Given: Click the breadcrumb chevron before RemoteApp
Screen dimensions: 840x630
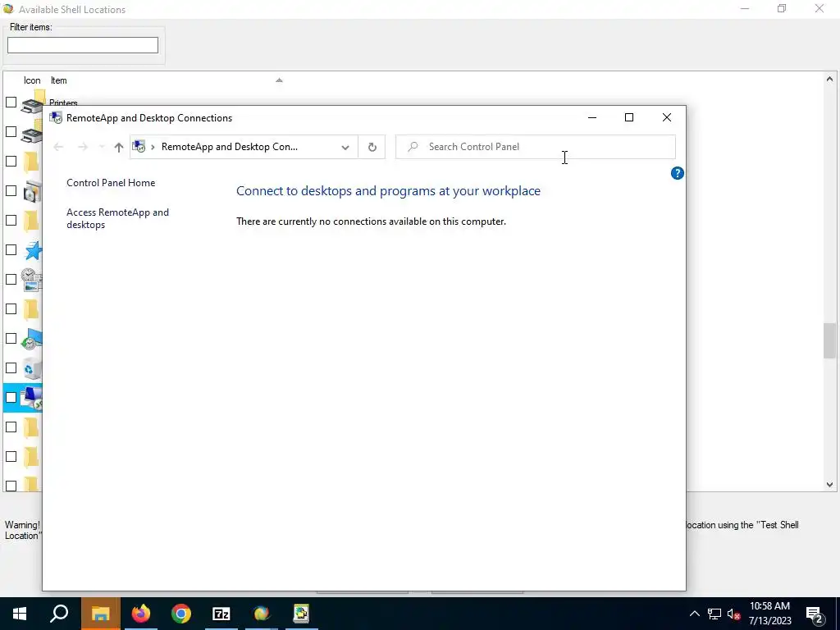Looking at the screenshot, I should 153,147.
